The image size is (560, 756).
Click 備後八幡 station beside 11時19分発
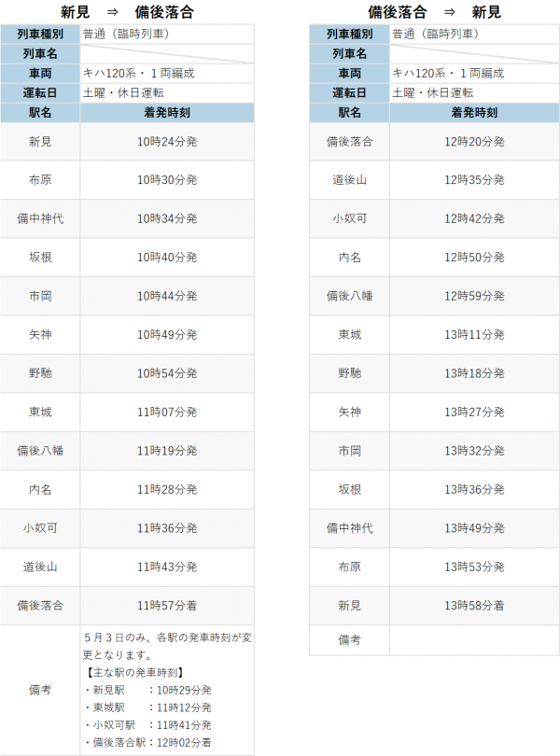click(x=40, y=451)
